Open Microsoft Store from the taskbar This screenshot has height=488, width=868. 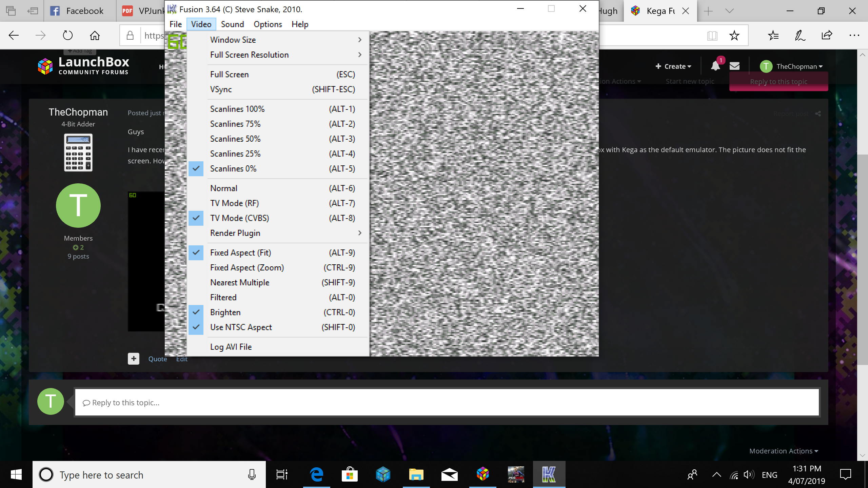point(350,474)
